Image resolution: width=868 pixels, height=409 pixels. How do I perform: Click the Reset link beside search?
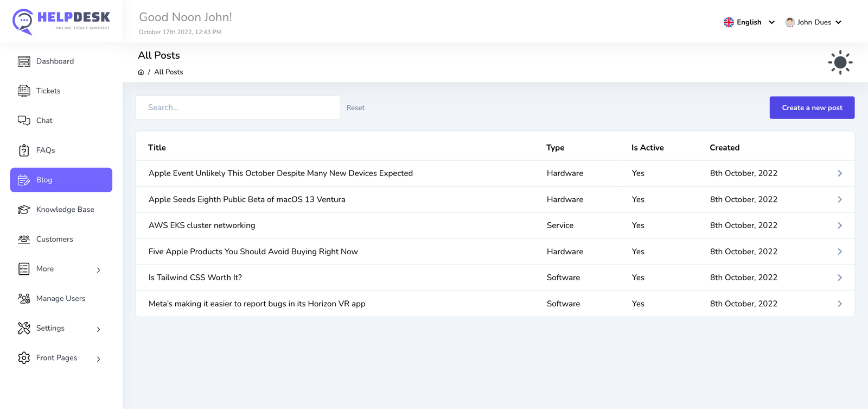355,108
